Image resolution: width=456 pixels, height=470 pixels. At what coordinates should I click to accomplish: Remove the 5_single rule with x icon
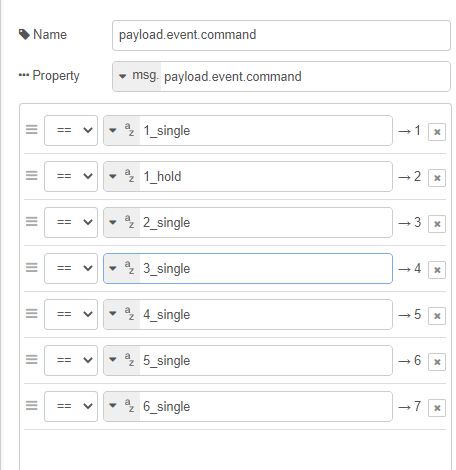point(437,362)
